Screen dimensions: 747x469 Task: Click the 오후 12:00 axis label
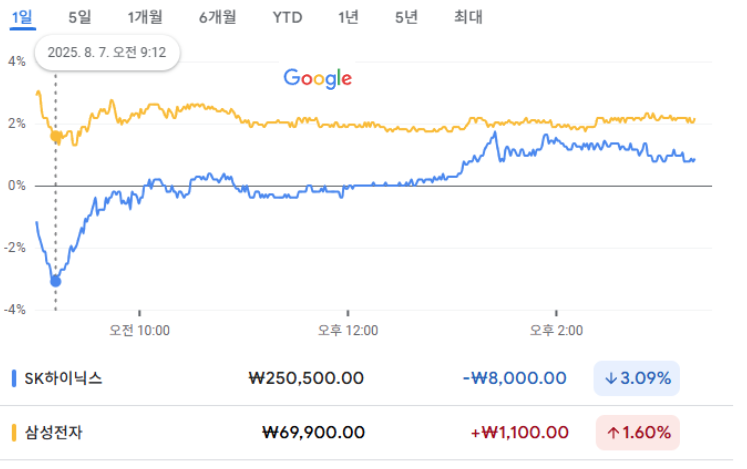(x=348, y=330)
